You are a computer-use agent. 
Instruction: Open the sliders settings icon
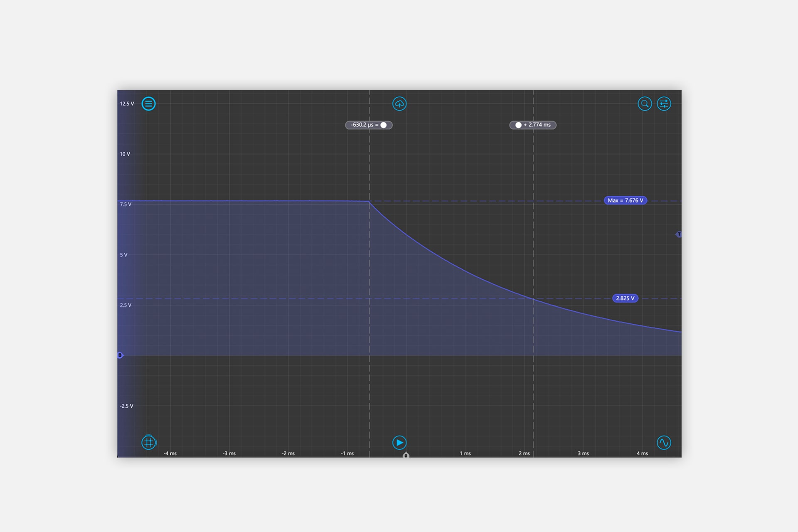(664, 103)
